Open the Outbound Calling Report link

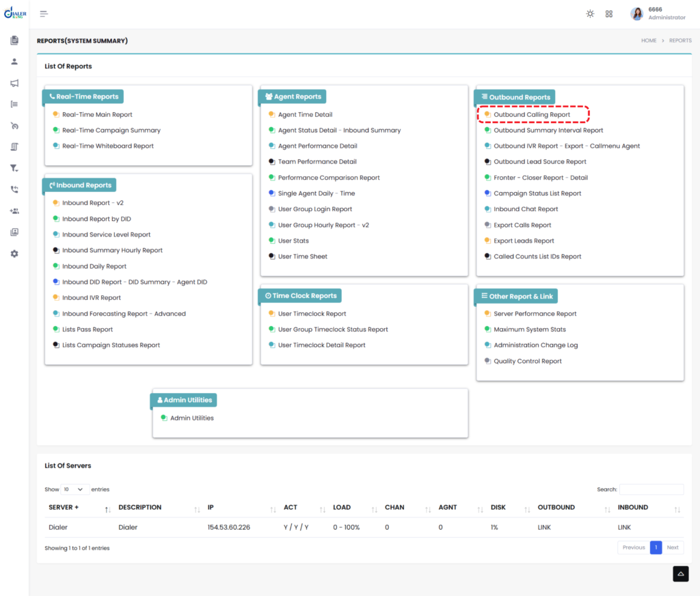click(x=532, y=115)
